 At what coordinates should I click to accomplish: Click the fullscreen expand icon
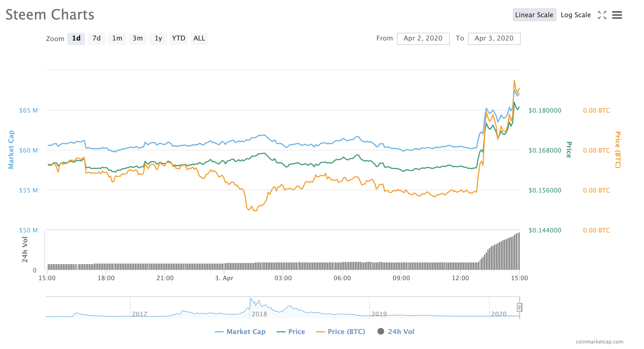click(x=602, y=15)
